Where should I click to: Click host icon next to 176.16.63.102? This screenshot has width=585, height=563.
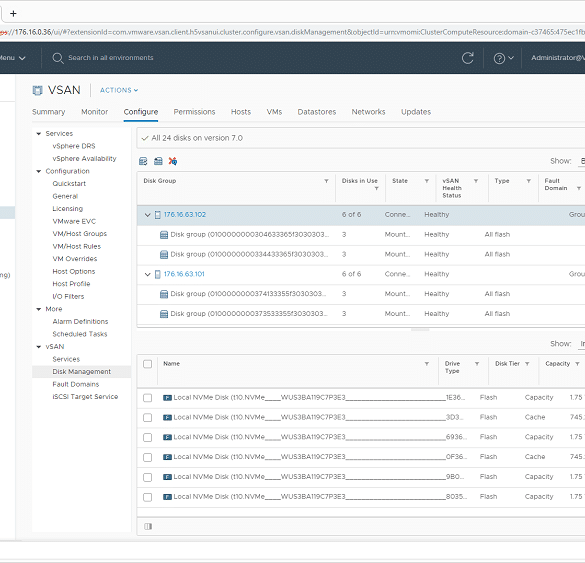pos(157,215)
